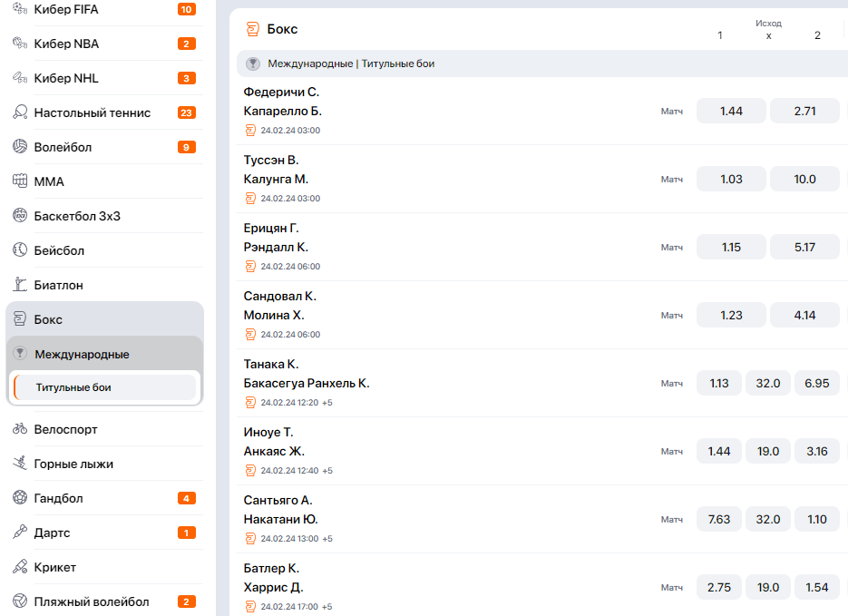Open the Cycling (Велоспорт) icon

click(x=20, y=429)
